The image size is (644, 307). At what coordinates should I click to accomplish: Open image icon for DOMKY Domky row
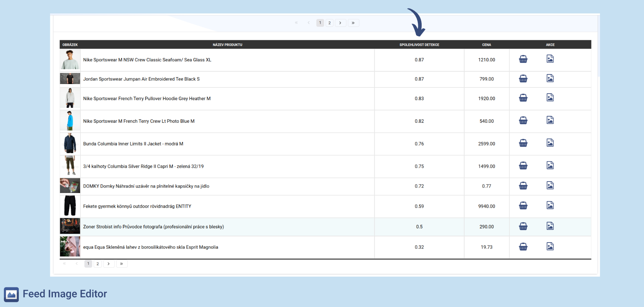pyautogui.click(x=550, y=185)
